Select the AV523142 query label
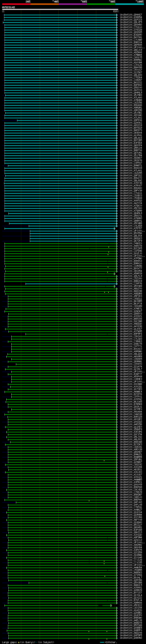The image size is (146, 644). (8, 7)
